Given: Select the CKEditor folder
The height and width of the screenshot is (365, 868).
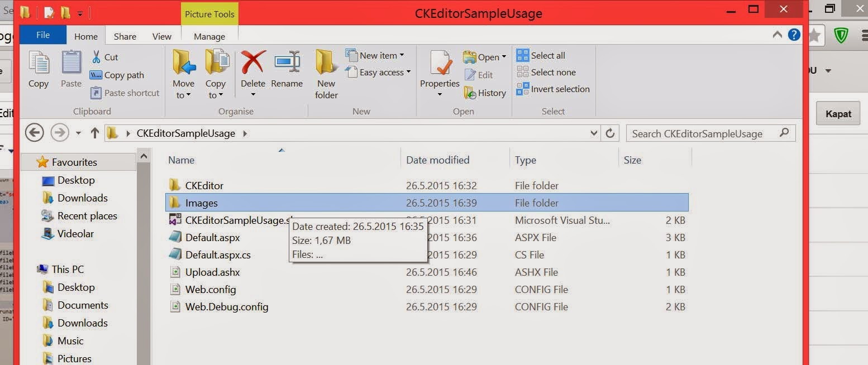Looking at the screenshot, I should pos(427,185).
